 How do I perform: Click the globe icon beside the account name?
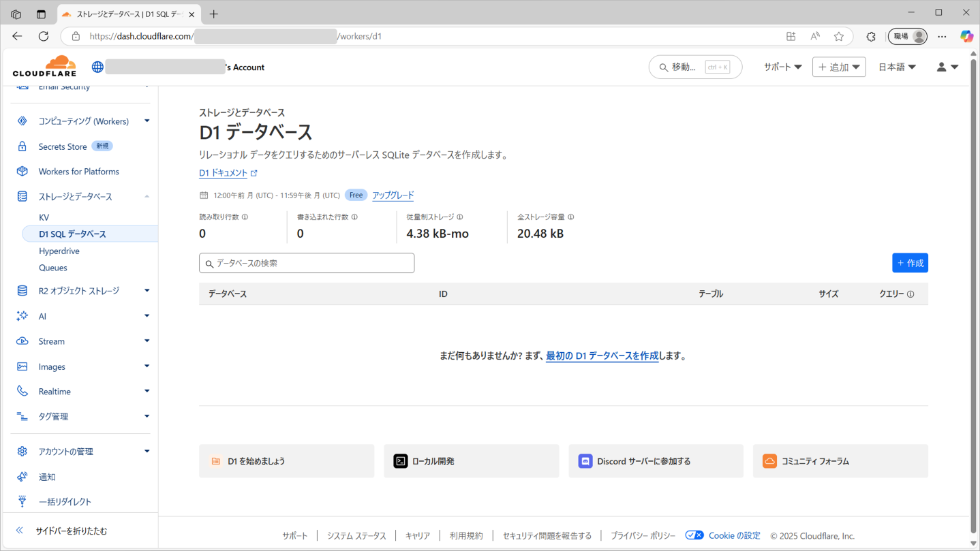97,67
